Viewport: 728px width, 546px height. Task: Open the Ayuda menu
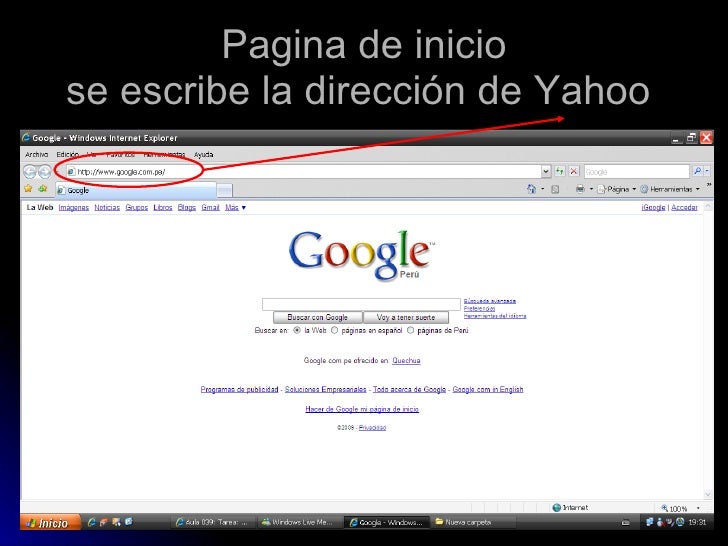[x=203, y=155]
